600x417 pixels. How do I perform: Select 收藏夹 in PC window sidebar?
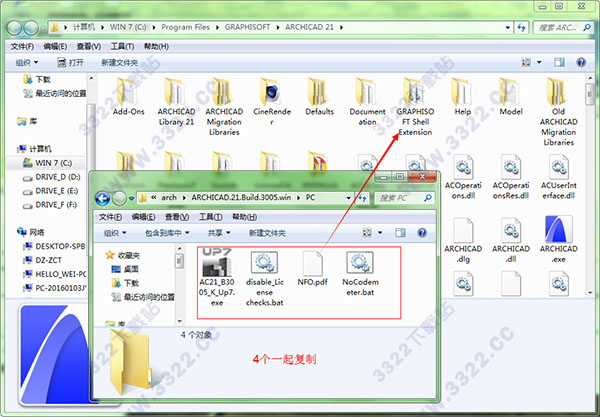coord(123,255)
